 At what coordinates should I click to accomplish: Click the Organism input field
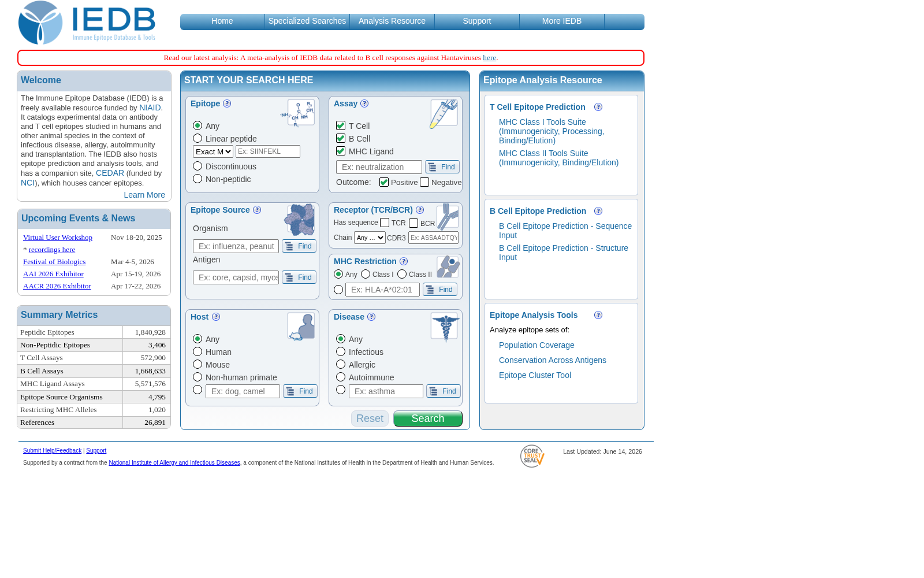click(x=236, y=246)
